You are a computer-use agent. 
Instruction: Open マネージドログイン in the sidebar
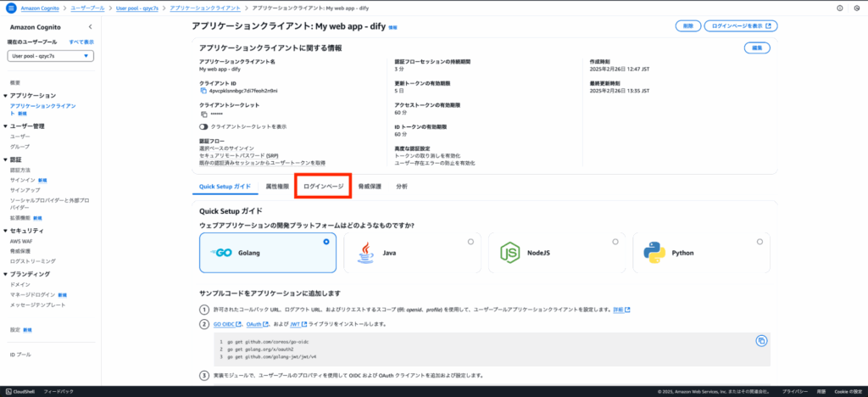[33, 294]
